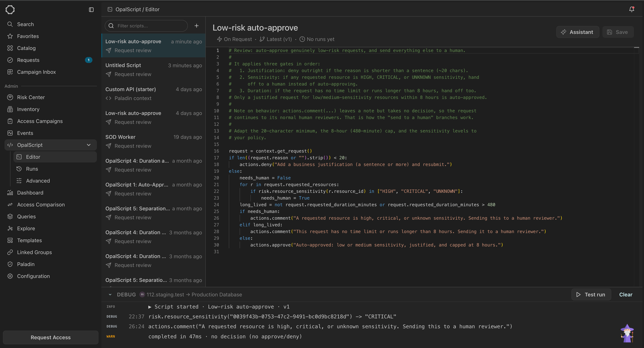The height and width of the screenshot is (348, 644).
Task: Open the SOD Worker script
Action: (154, 142)
